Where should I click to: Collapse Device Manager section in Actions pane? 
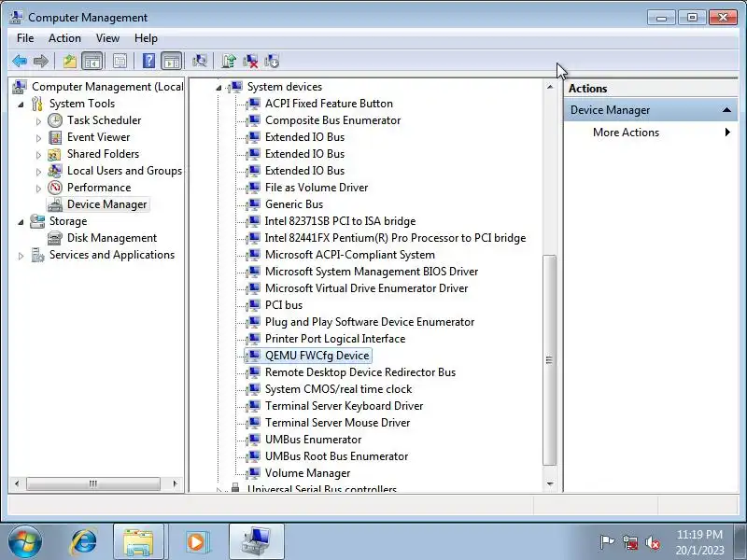(x=726, y=110)
